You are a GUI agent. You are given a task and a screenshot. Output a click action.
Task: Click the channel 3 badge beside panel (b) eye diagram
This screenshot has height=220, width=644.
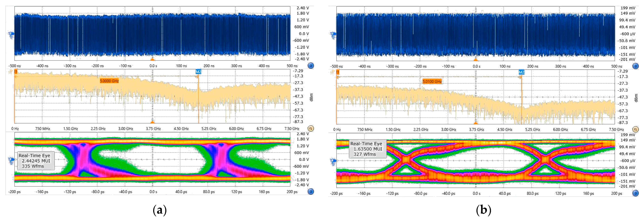coord(635,193)
